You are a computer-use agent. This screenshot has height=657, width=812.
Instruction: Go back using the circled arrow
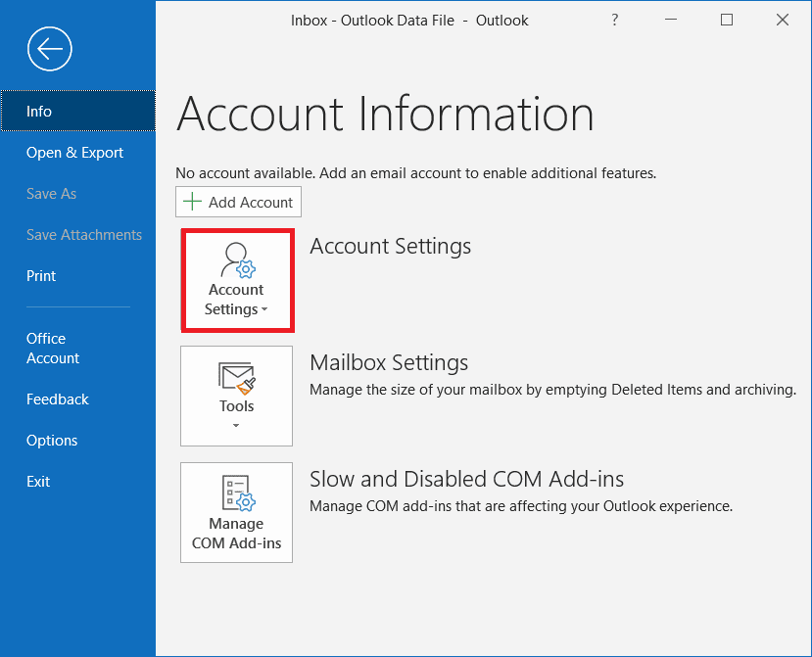[x=50, y=49]
